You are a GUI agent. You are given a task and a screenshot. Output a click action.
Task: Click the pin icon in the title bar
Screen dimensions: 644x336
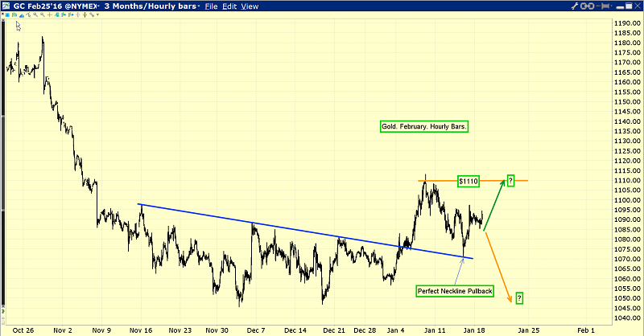[x=602, y=6]
